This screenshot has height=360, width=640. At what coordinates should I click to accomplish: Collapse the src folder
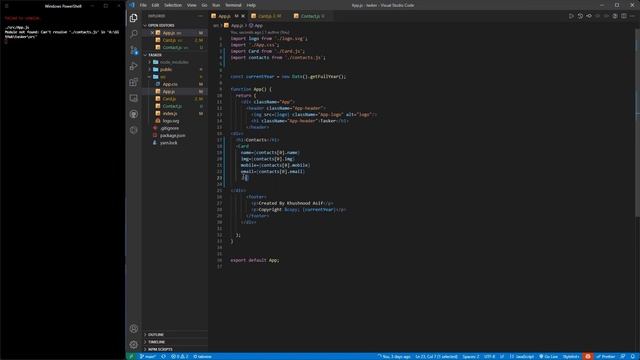coord(176,77)
